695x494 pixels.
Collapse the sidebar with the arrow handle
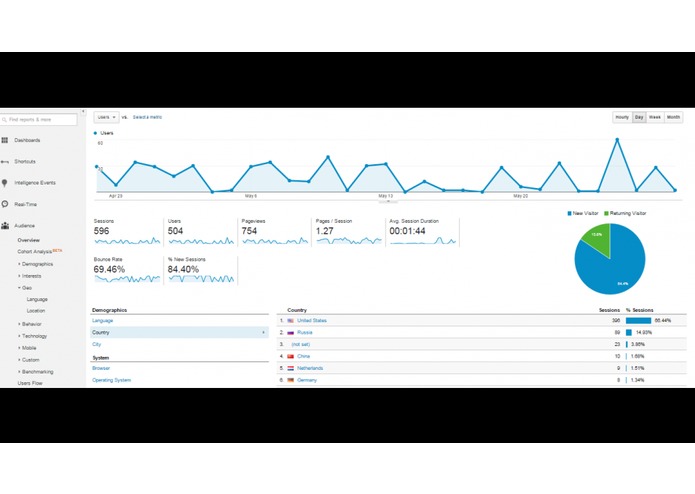pos(83,112)
